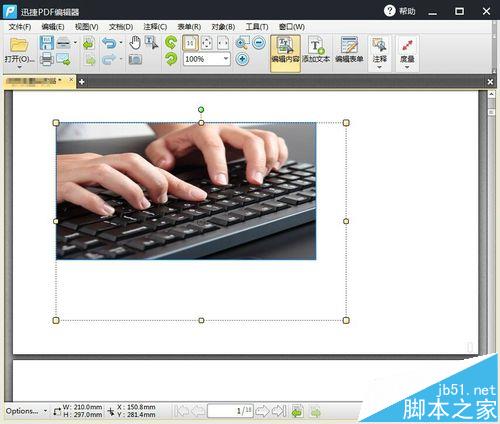Click the 度量 measure tool

point(407,50)
